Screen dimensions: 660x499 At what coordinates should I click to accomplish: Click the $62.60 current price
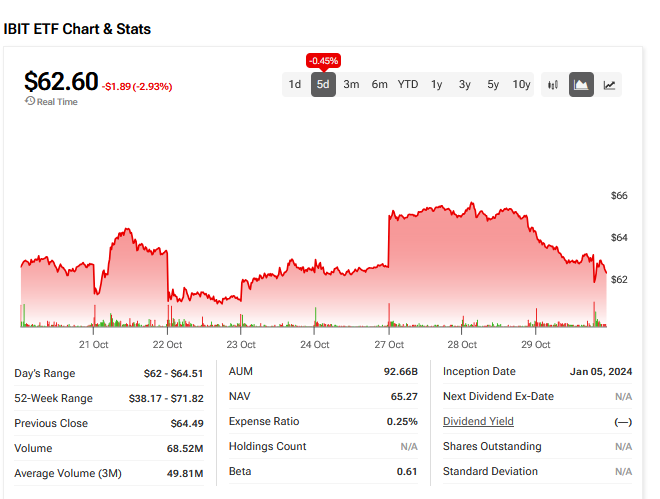pos(60,80)
